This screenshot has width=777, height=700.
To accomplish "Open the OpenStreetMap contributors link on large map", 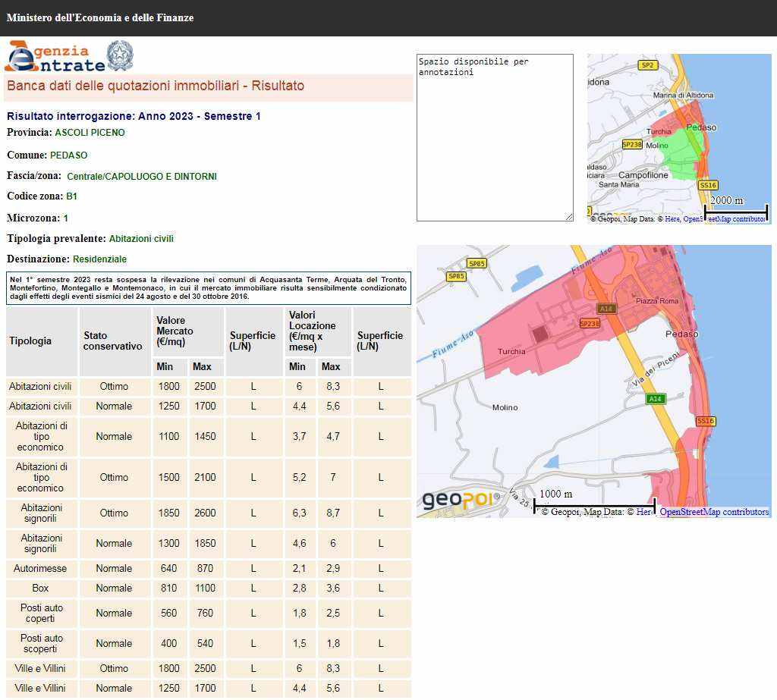I will point(713,512).
